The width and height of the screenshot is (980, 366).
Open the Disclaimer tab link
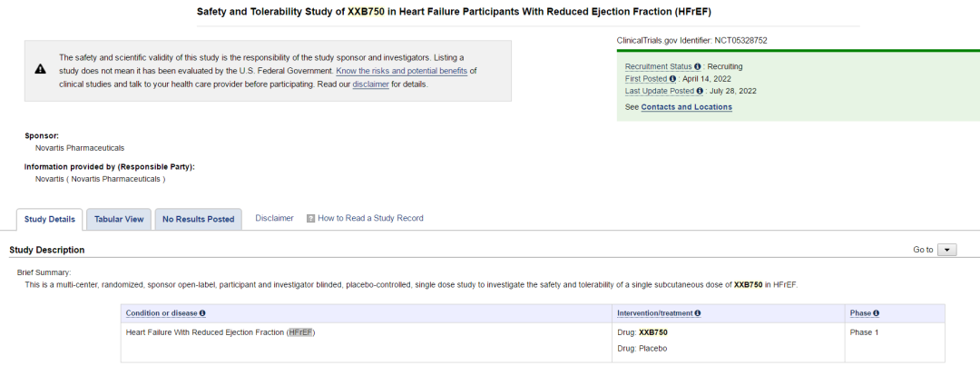click(x=274, y=218)
